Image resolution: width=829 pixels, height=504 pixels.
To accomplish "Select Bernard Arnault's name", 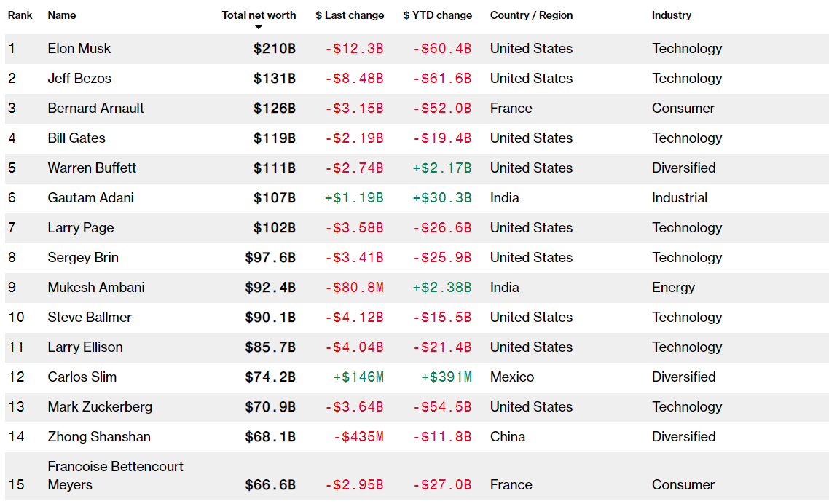I will pos(96,109).
